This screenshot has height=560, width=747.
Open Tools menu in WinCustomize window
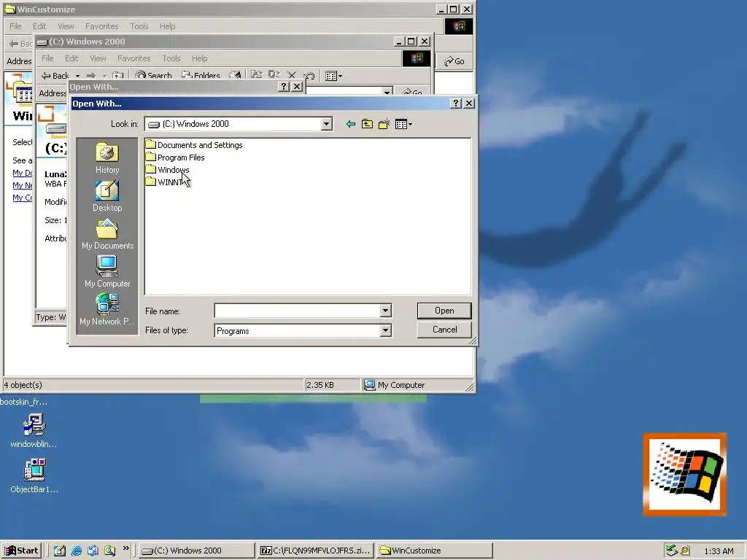139,26
